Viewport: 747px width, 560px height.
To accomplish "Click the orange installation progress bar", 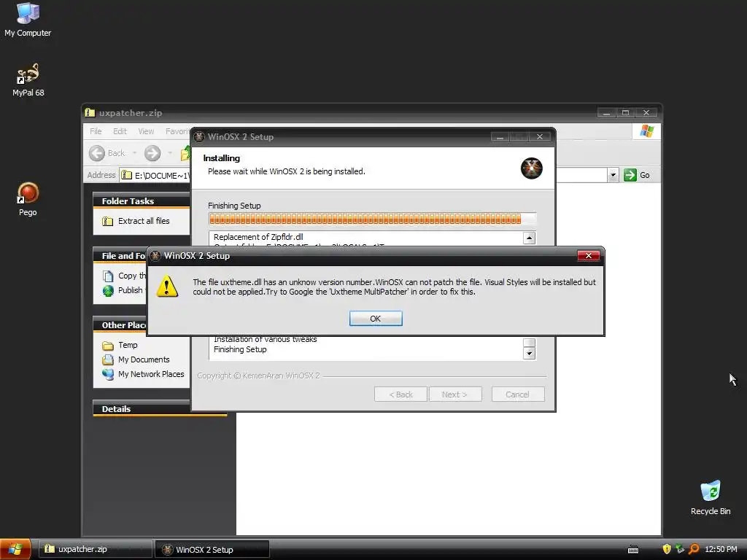I will coord(372,219).
